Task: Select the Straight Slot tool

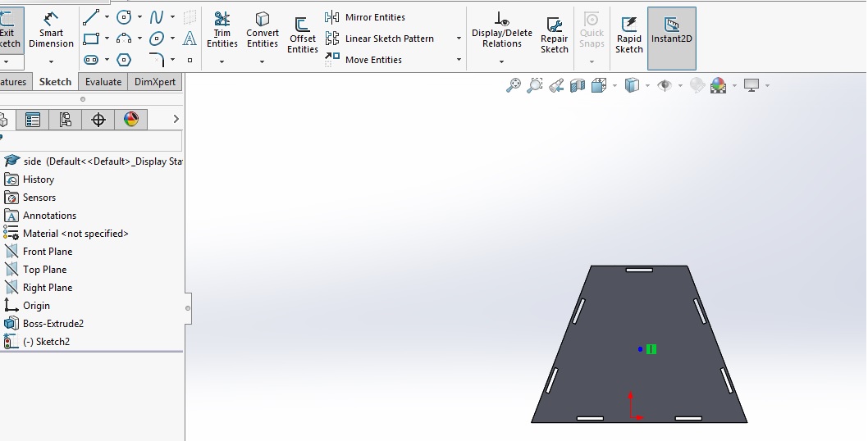Action: coord(91,60)
